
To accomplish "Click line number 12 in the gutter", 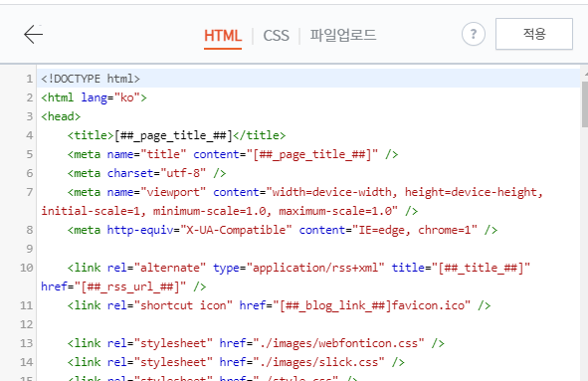I will click(27, 324).
